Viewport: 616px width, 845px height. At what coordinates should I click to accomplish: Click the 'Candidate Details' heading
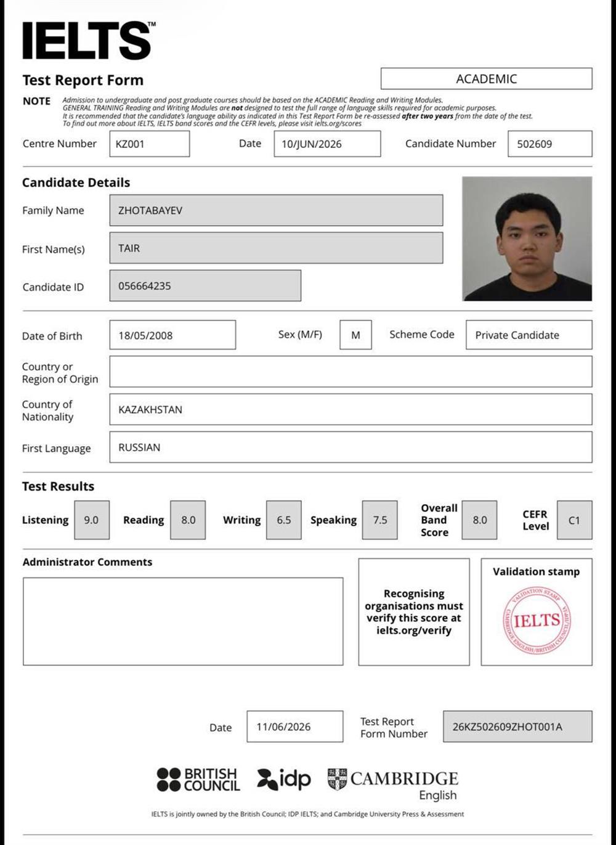76,182
